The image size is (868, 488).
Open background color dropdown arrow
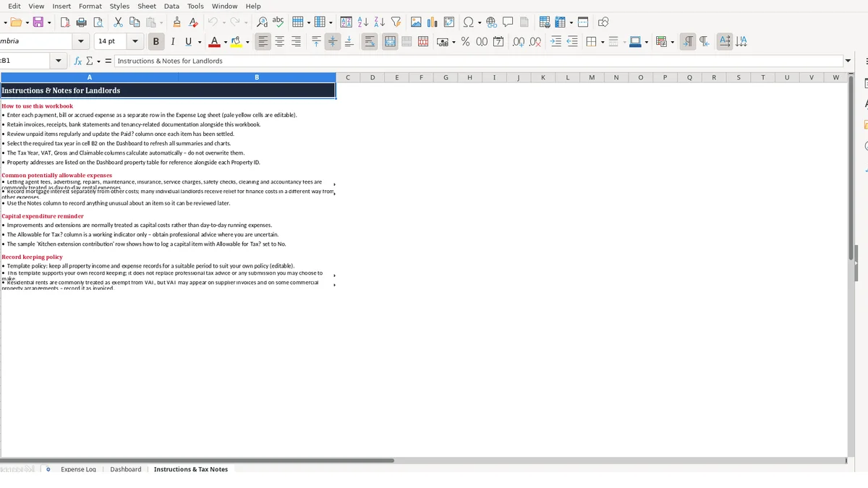click(x=247, y=42)
